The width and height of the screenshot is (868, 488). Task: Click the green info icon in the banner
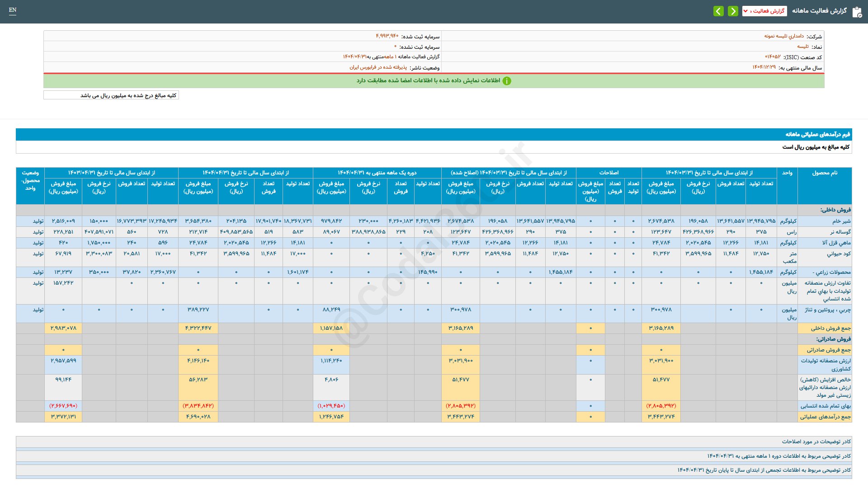[x=507, y=81]
